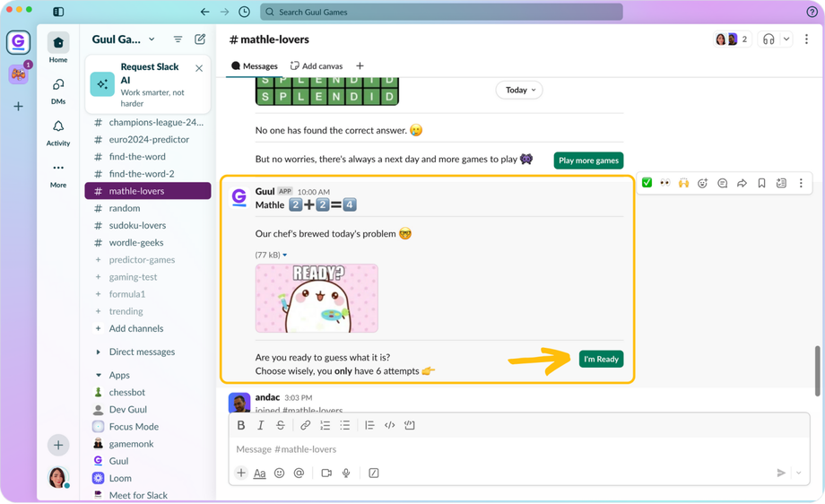React with the eyes emoji
The width and height of the screenshot is (825, 504).
tap(665, 183)
